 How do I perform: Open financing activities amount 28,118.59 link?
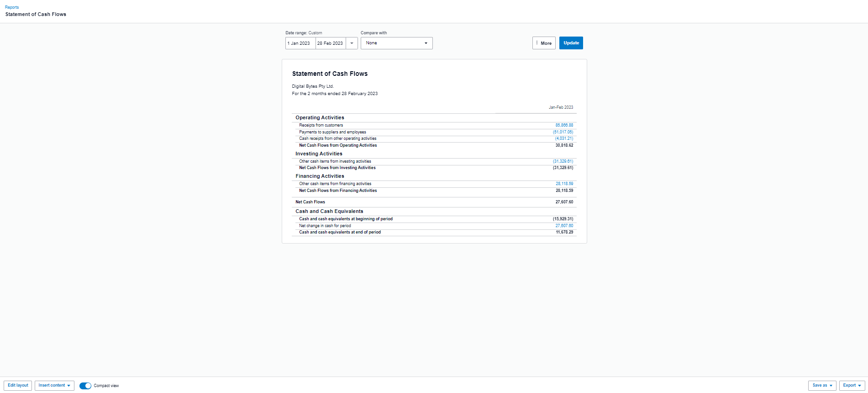click(564, 184)
